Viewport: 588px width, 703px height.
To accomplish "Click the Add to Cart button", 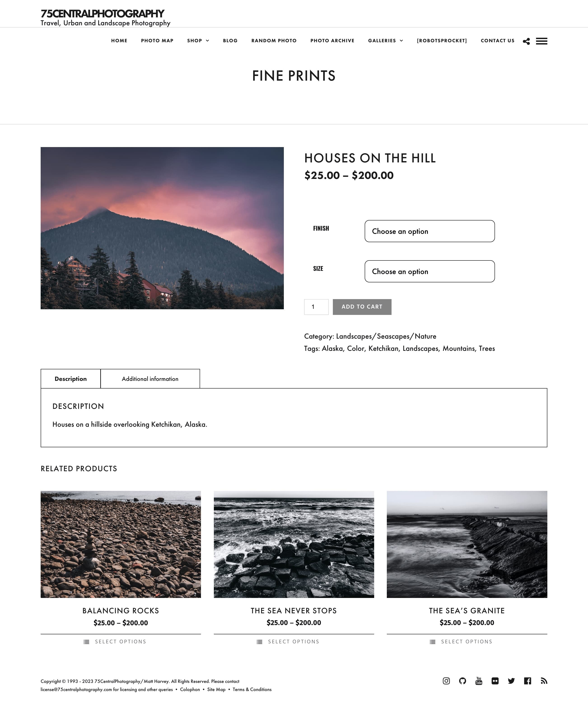I will tap(362, 307).
